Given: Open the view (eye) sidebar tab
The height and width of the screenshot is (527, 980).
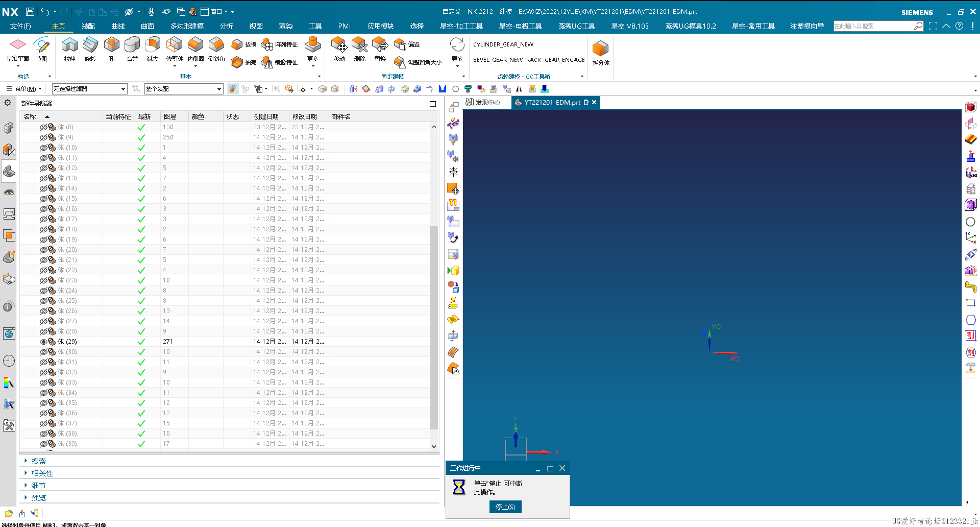Looking at the screenshot, I should (x=9, y=192).
